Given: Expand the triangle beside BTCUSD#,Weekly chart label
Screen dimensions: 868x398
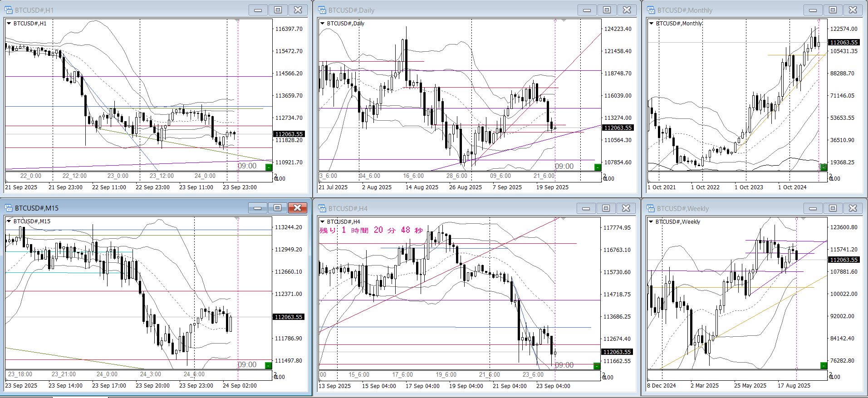Looking at the screenshot, I should point(651,222).
